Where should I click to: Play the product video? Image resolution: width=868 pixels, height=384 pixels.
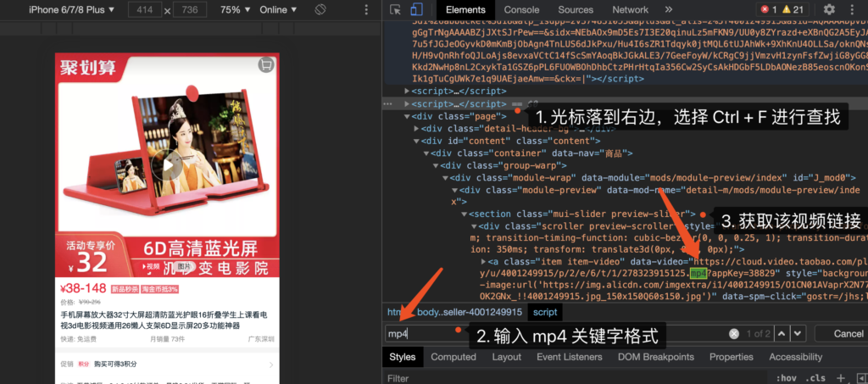167,165
